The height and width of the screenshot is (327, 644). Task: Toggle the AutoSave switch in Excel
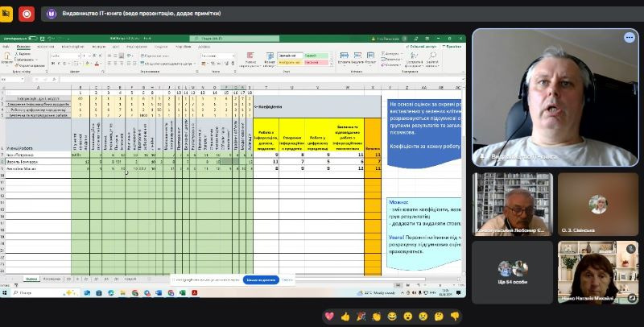[32, 39]
